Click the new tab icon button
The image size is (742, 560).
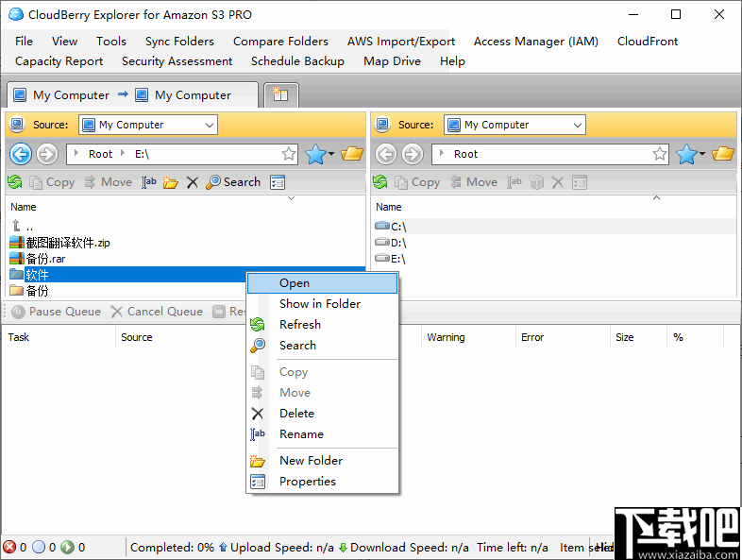(280, 94)
